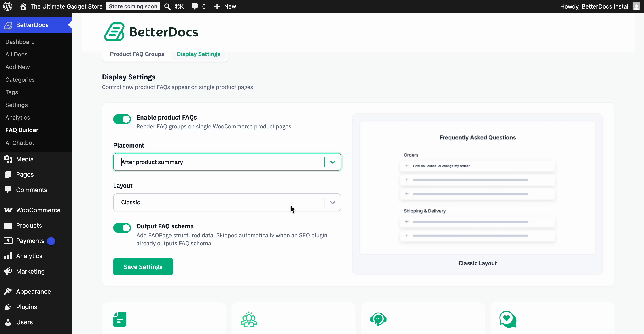Open the AI Chatbot submenu link
The width and height of the screenshot is (644, 334).
pyautogui.click(x=20, y=143)
